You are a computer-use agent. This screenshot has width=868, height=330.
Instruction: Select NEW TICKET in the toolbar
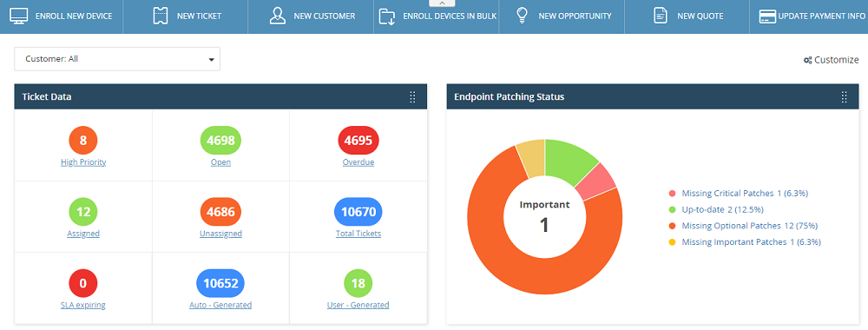click(x=200, y=16)
